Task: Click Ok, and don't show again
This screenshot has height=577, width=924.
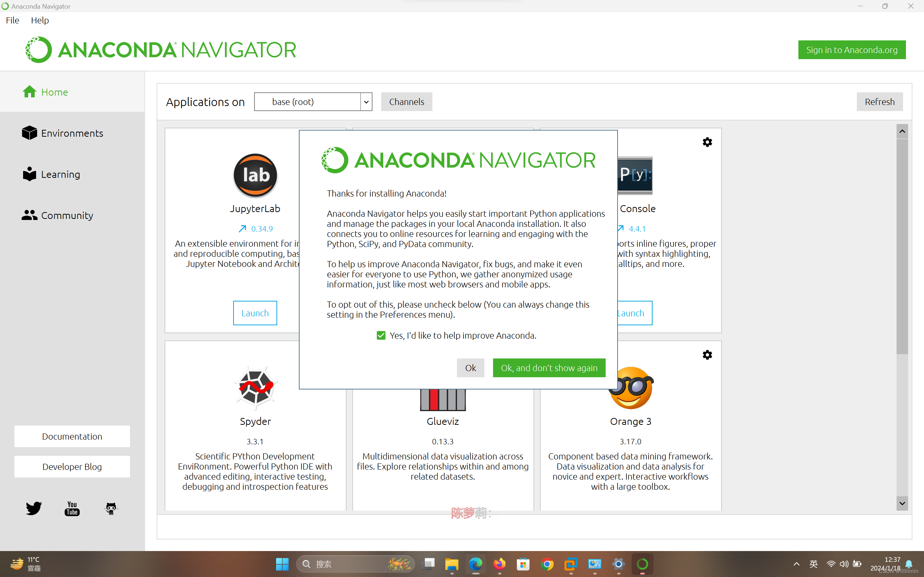Action: point(549,367)
